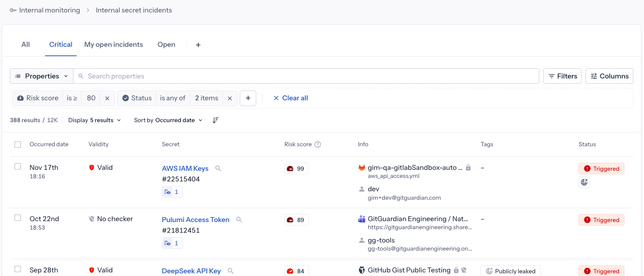
Task: Click occurrences badge under #21812451
Action: point(172,243)
